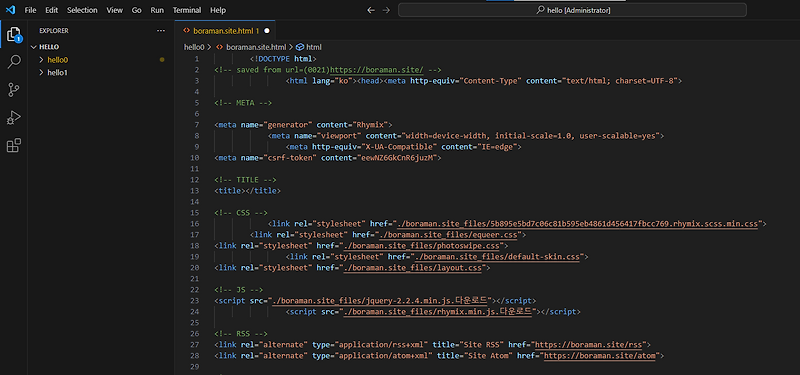Open the https://boraman.site/ link on line 2
The width and height of the screenshot is (800, 375).
[x=378, y=70]
